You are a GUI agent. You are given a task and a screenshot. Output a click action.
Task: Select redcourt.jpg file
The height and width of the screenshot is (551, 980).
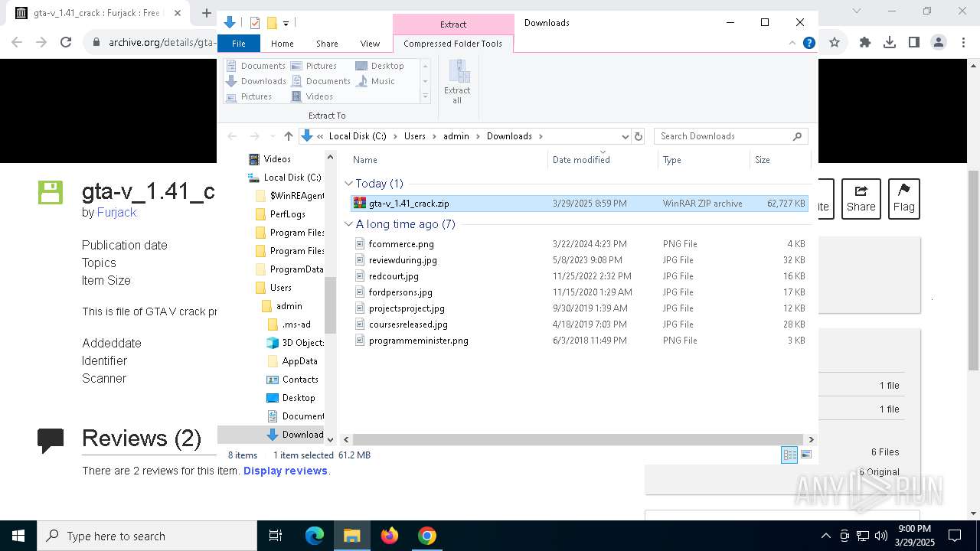[x=579, y=276]
